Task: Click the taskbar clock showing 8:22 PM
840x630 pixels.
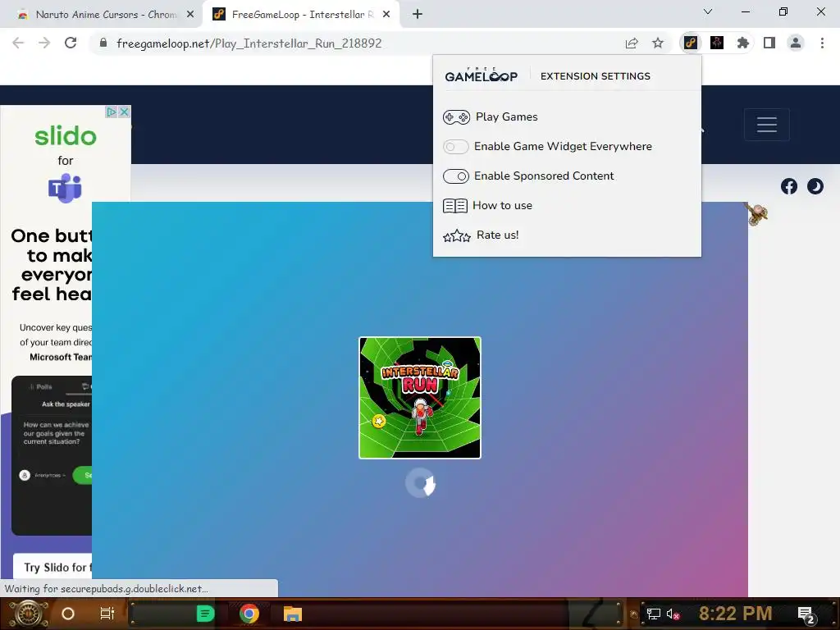Action: click(x=735, y=614)
